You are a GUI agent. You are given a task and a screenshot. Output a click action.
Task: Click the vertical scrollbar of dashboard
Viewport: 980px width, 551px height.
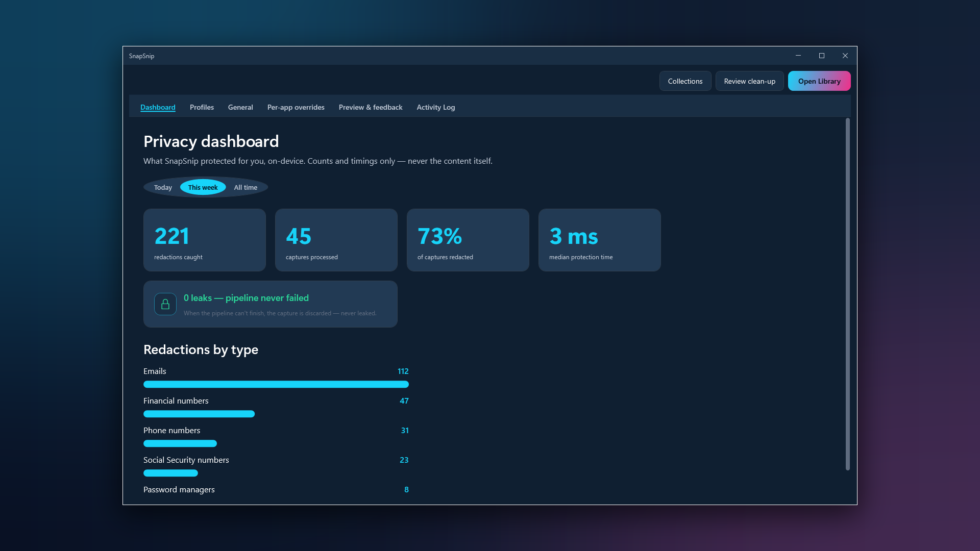point(848,294)
